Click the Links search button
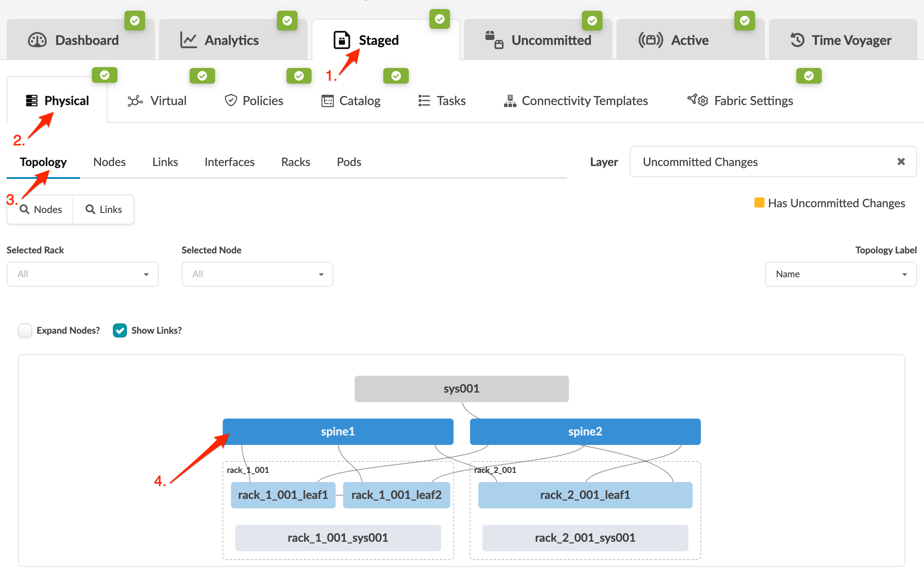Image resolution: width=924 pixels, height=571 pixels. pos(104,210)
